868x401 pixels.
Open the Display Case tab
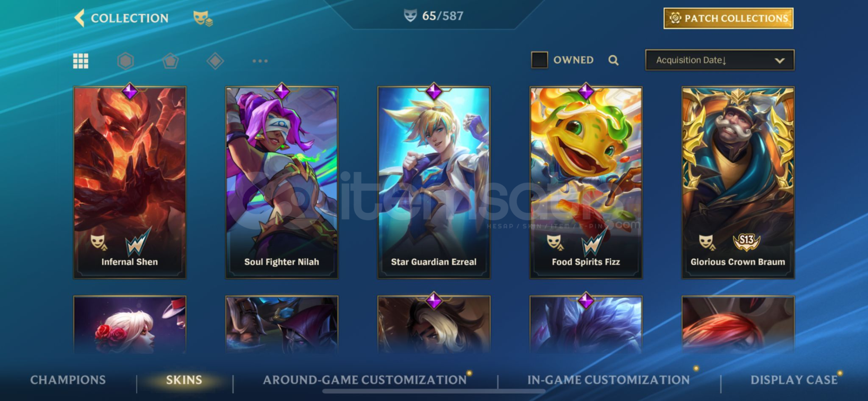794,380
